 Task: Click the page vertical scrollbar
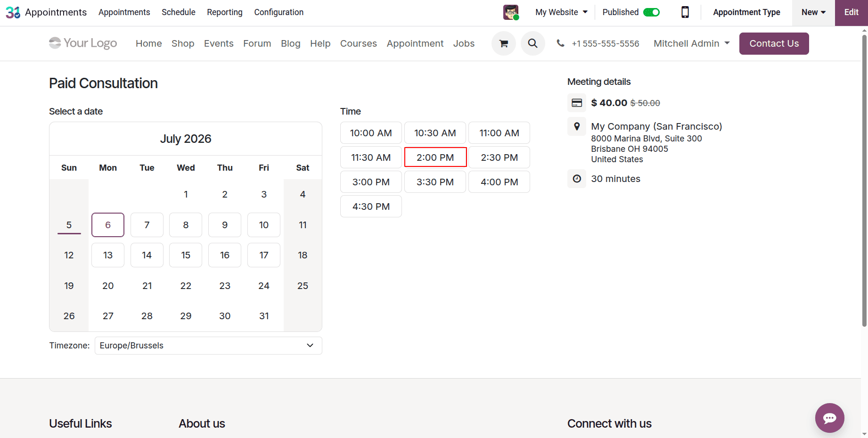864,180
